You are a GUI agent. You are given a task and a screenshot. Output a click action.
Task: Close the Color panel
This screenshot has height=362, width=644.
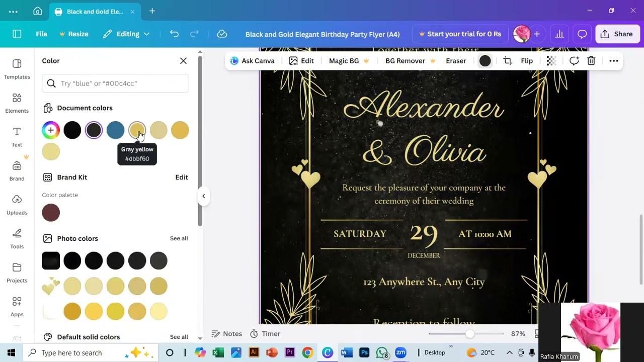pyautogui.click(x=183, y=61)
